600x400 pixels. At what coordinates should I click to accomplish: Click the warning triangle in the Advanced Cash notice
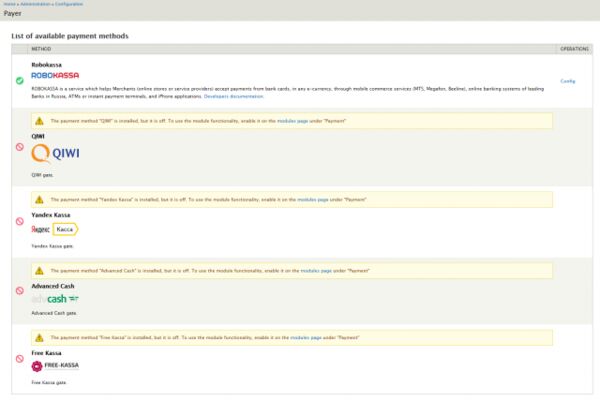click(39, 271)
